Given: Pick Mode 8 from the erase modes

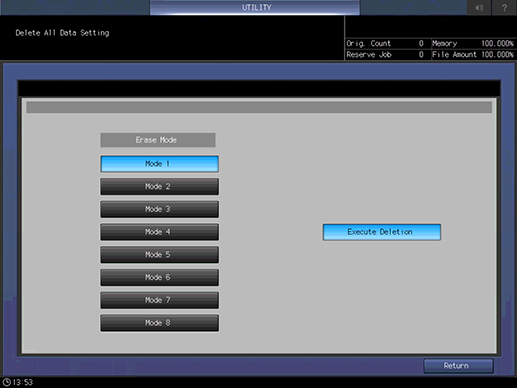Looking at the screenshot, I should (x=159, y=323).
